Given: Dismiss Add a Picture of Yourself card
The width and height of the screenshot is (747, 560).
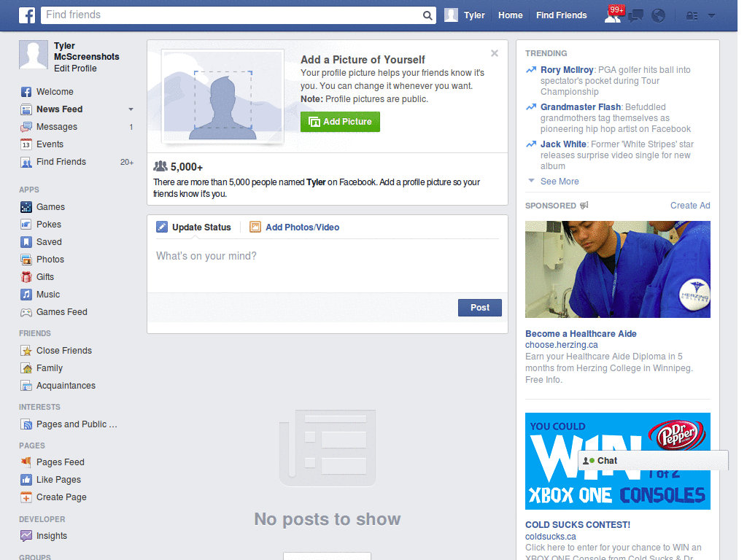Looking at the screenshot, I should point(495,53).
